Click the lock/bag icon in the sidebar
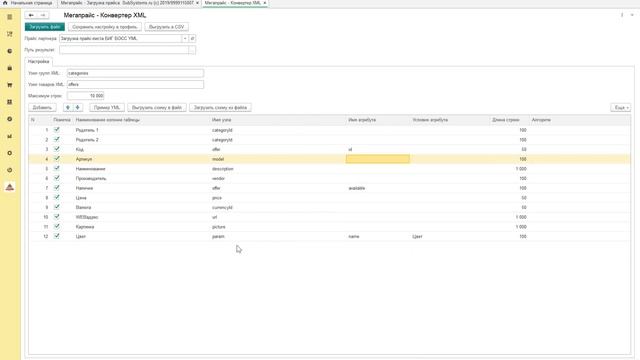Screen dimensions: 640x360 coord(10,68)
